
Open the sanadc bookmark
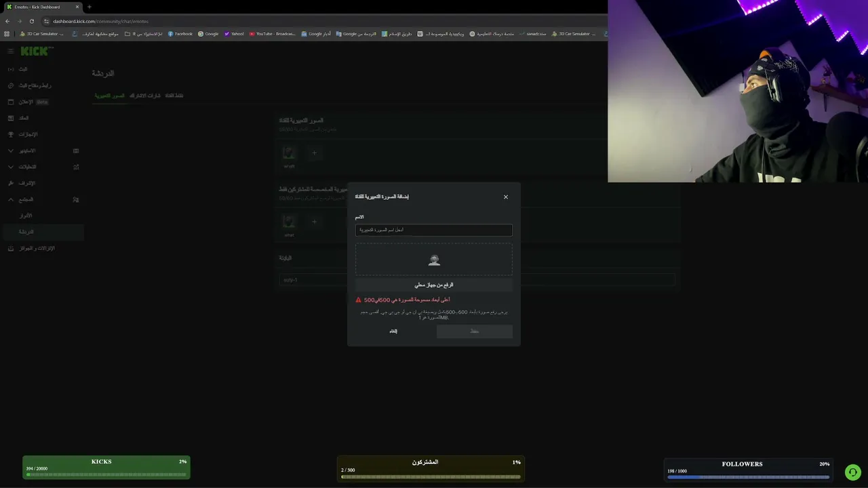[533, 34]
